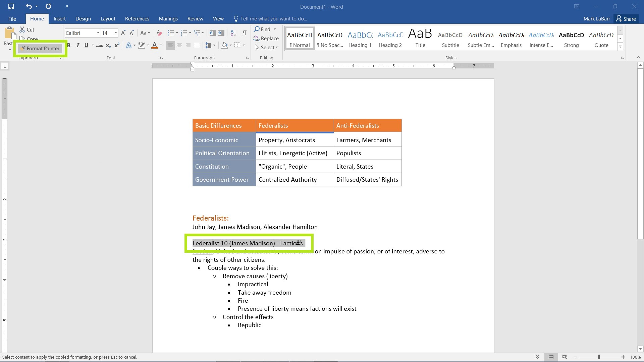Toggle the show paragraph marks button

[x=244, y=33]
